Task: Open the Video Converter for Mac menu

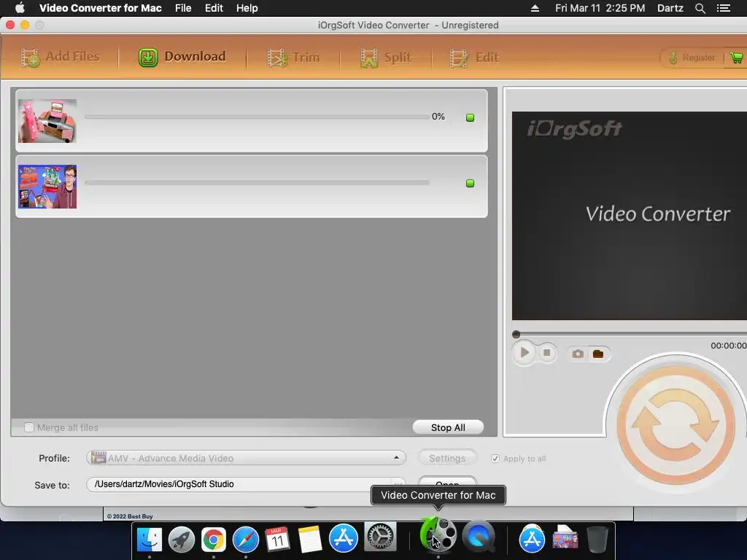Action: pyautogui.click(x=101, y=8)
